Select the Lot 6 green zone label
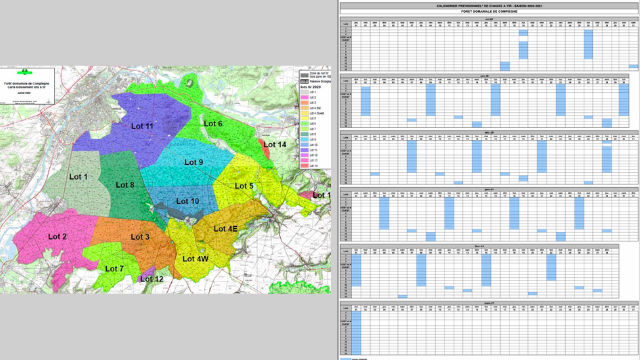Screen dimensions: 640x360 (213, 123)
